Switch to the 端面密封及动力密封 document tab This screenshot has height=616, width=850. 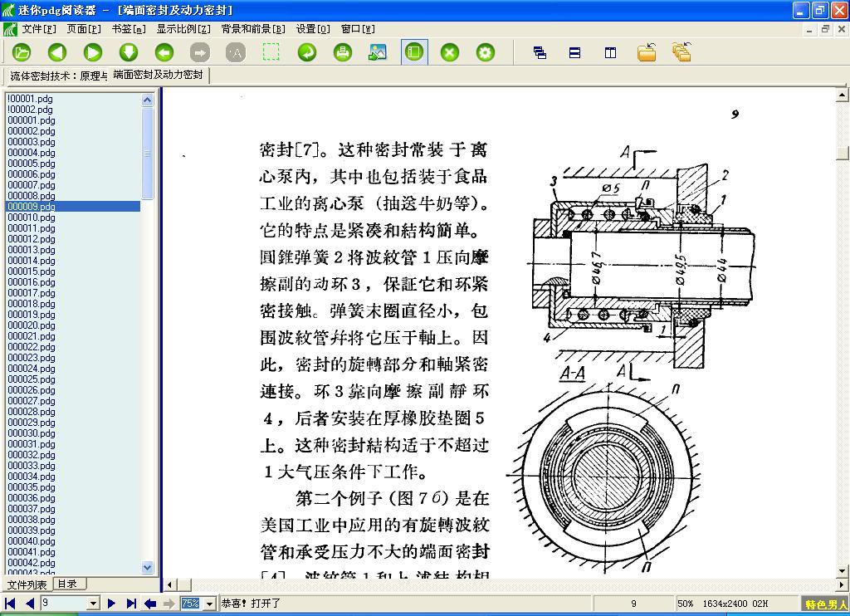(x=159, y=76)
